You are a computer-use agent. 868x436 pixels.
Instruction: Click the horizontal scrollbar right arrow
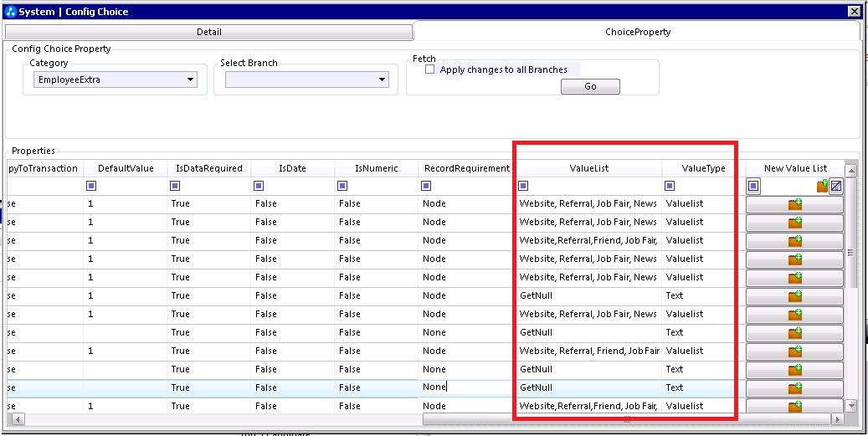point(840,419)
